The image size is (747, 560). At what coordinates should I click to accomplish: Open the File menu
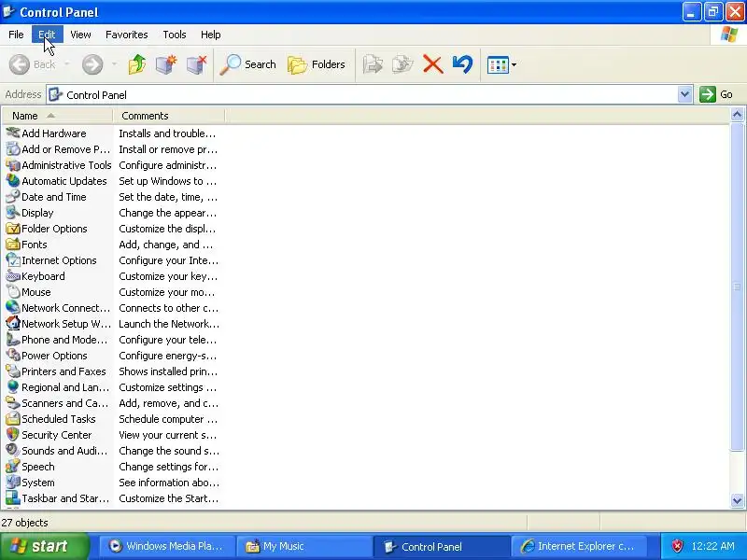coord(16,35)
